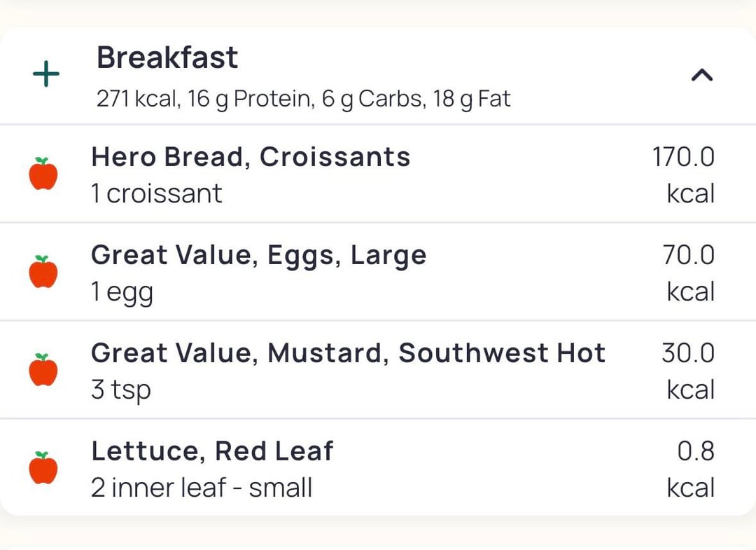
Task: Tap the 30.0 kcal value for mustard
Action: point(688,370)
